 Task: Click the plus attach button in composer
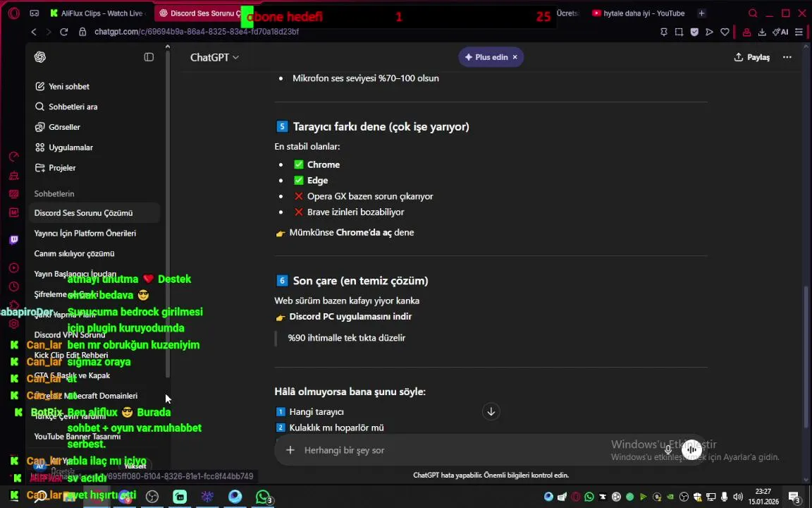(x=290, y=450)
